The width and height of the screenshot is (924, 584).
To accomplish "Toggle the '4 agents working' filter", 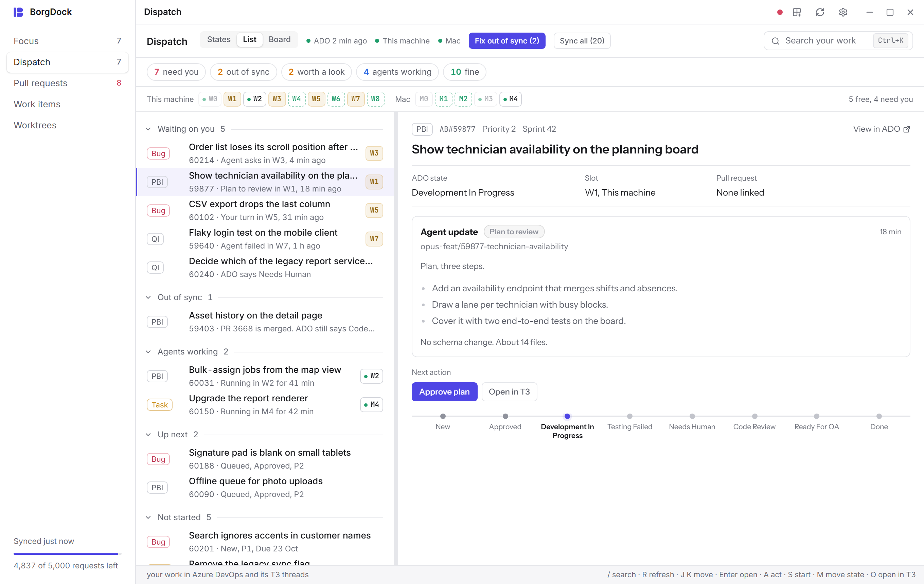I will pyautogui.click(x=397, y=72).
